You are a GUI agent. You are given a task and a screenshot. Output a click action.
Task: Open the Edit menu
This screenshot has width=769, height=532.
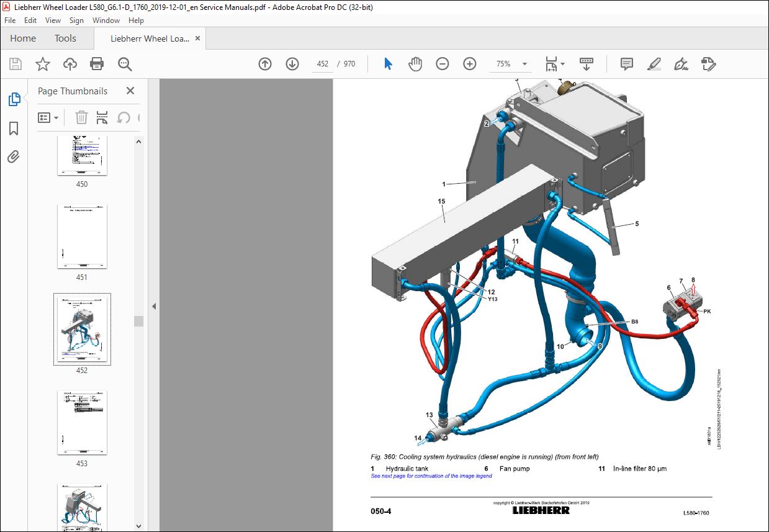(30, 20)
